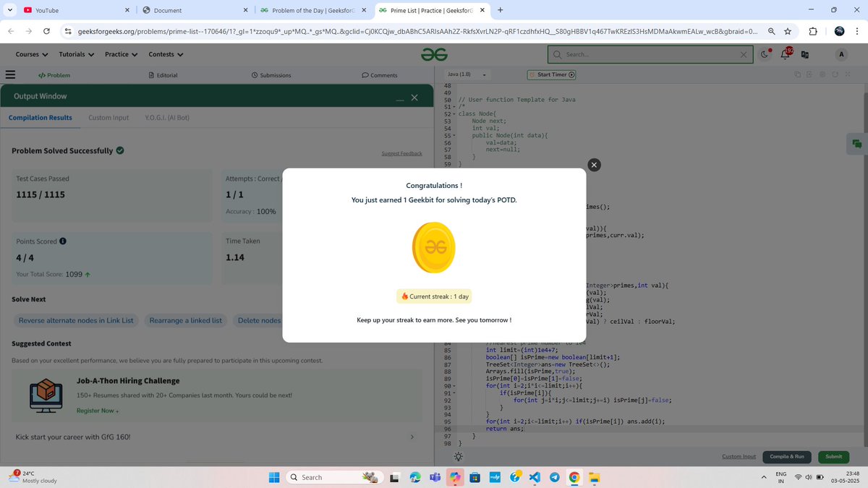Open VS Code from the taskbar
This screenshot has width=868, height=488.
point(535,477)
